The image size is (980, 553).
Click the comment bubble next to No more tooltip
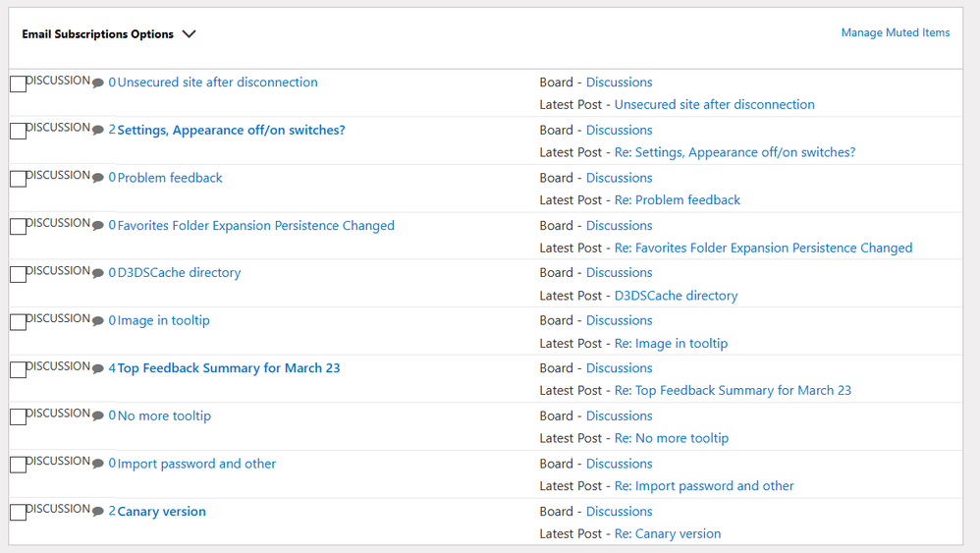coord(97,416)
